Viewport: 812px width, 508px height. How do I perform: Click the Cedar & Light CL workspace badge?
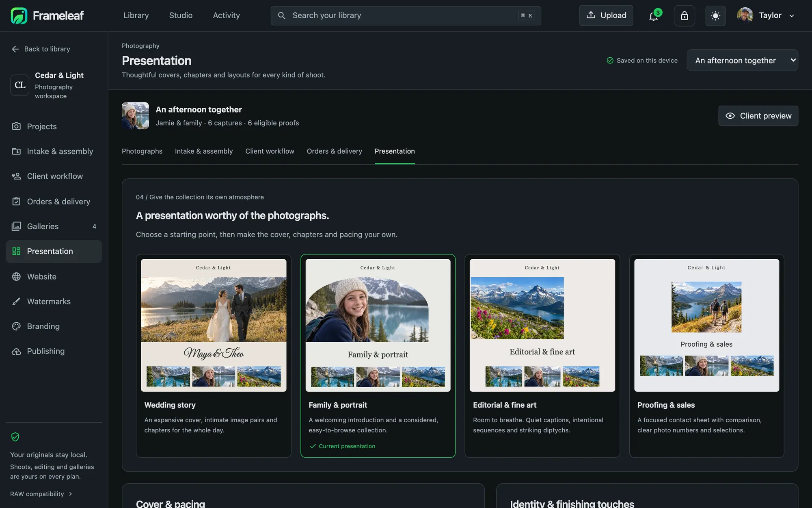pyautogui.click(x=20, y=85)
